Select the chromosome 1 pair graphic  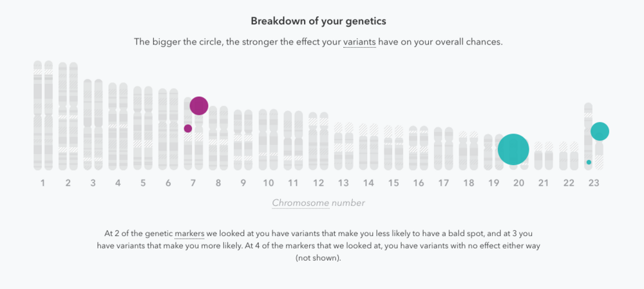[43, 115]
